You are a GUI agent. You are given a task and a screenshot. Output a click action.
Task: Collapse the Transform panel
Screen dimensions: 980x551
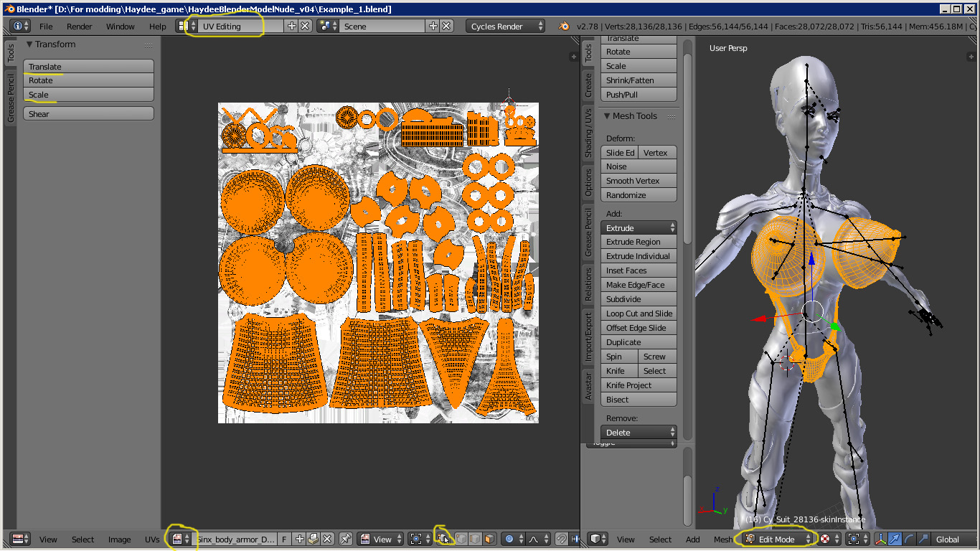[30, 44]
